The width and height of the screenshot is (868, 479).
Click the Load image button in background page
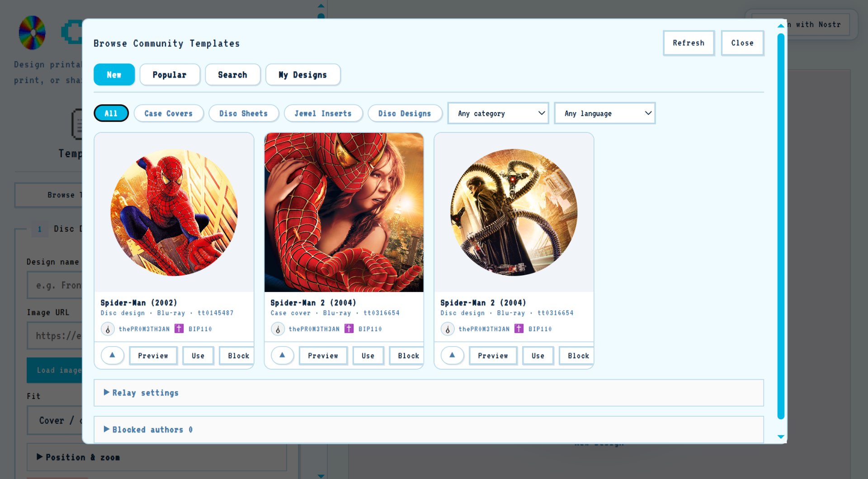coord(54,370)
